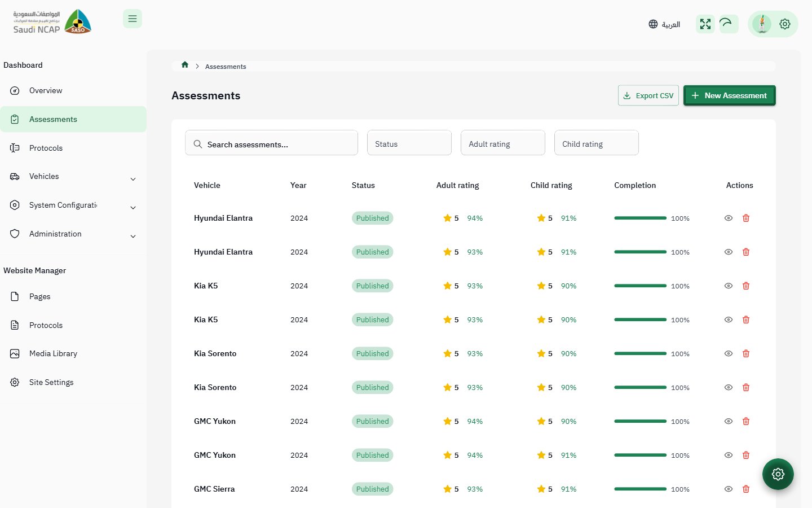Click Hyundai Elantra 93% row completion bar
This screenshot has height=508, width=812.
point(640,252)
